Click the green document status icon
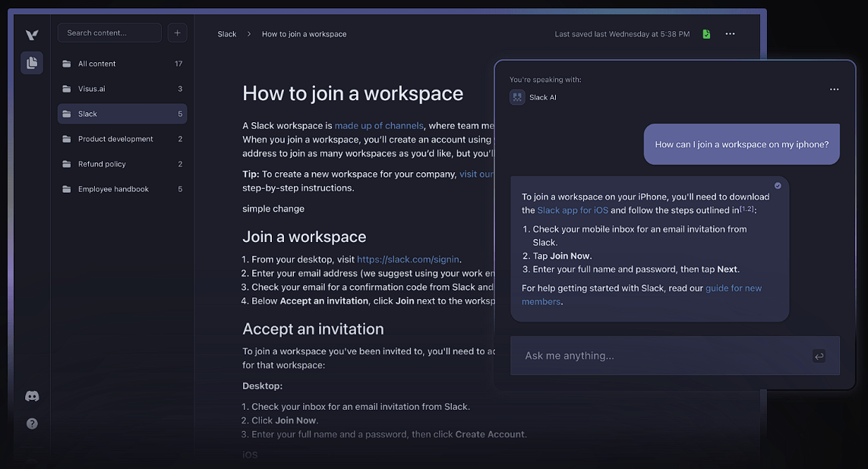This screenshot has width=868, height=469. click(706, 34)
